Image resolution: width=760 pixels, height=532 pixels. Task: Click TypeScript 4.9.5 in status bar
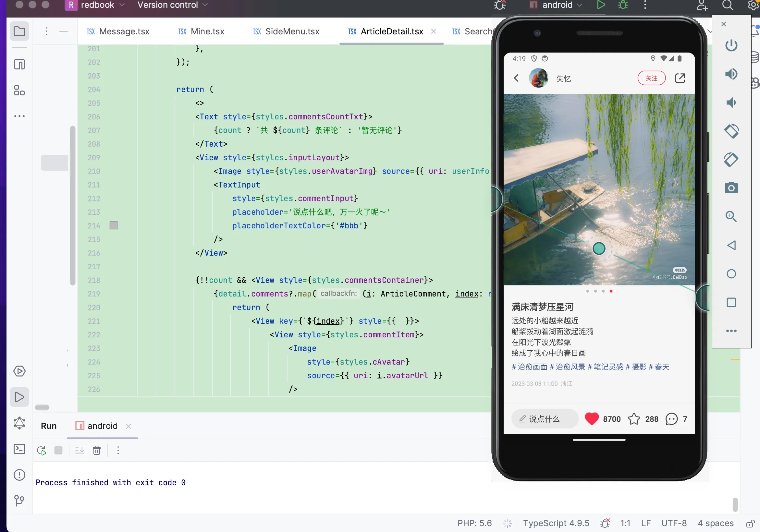[x=556, y=523]
